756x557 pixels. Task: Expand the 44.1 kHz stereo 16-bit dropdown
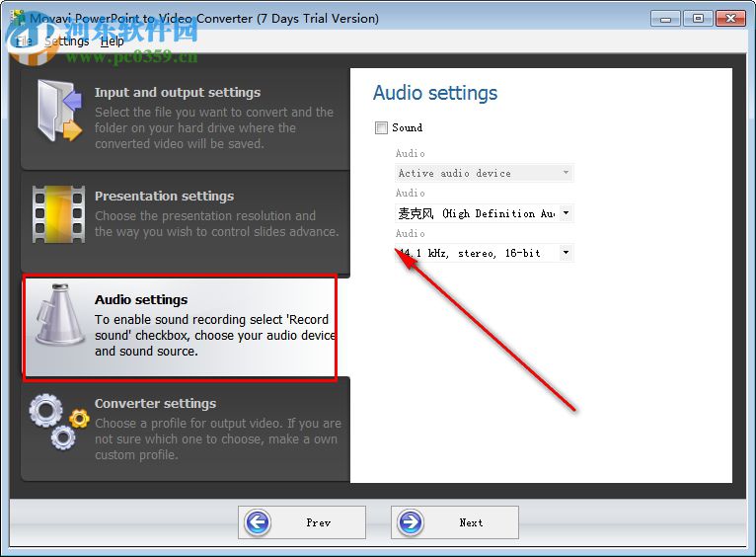(x=484, y=253)
